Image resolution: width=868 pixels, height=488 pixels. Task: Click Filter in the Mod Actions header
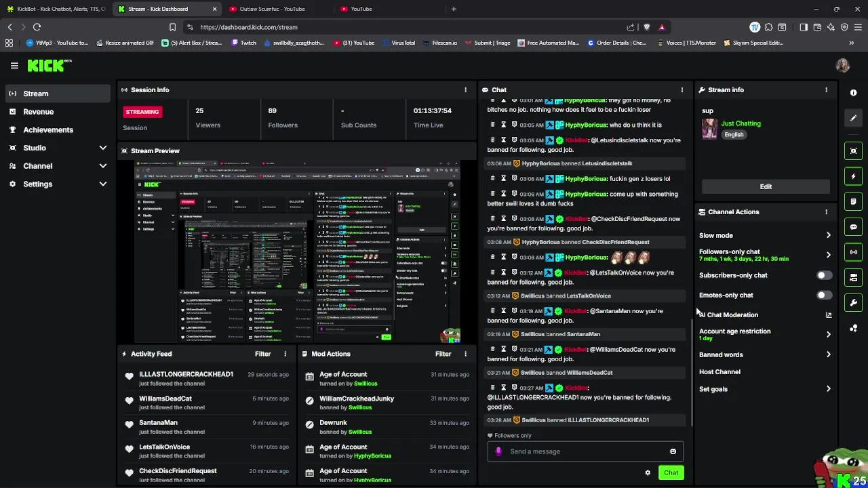click(443, 354)
